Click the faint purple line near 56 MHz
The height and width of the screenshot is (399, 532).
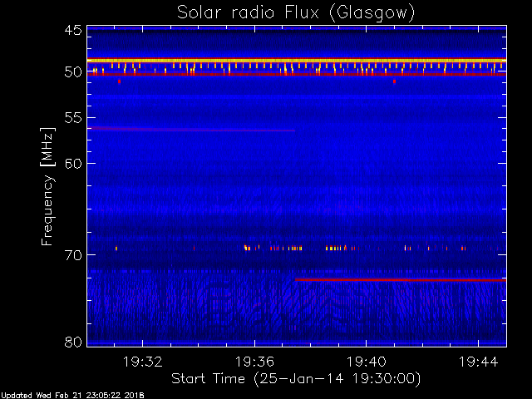click(191, 130)
